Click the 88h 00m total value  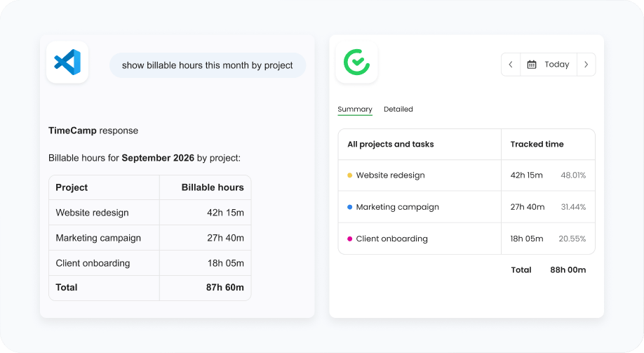pyautogui.click(x=568, y=270)
